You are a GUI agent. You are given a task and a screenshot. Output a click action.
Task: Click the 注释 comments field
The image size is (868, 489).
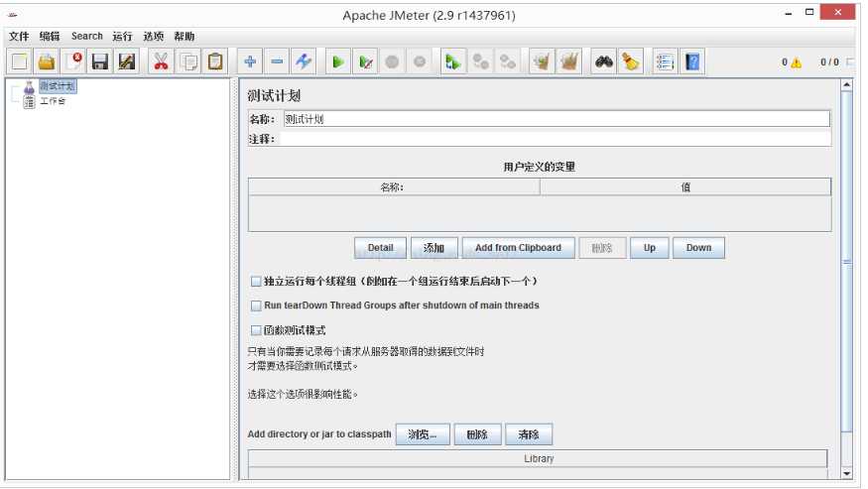coord(557,139)
